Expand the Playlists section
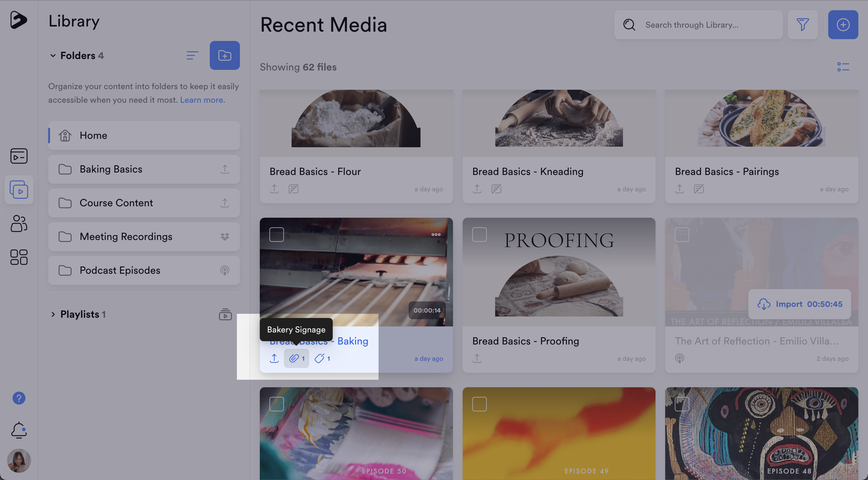The image size is (868, 480). click(53, 314)
